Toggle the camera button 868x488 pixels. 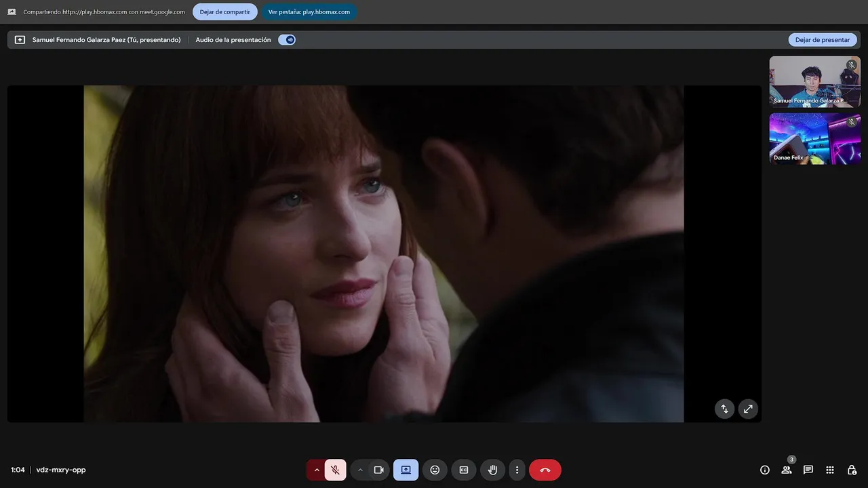[378, 470]
